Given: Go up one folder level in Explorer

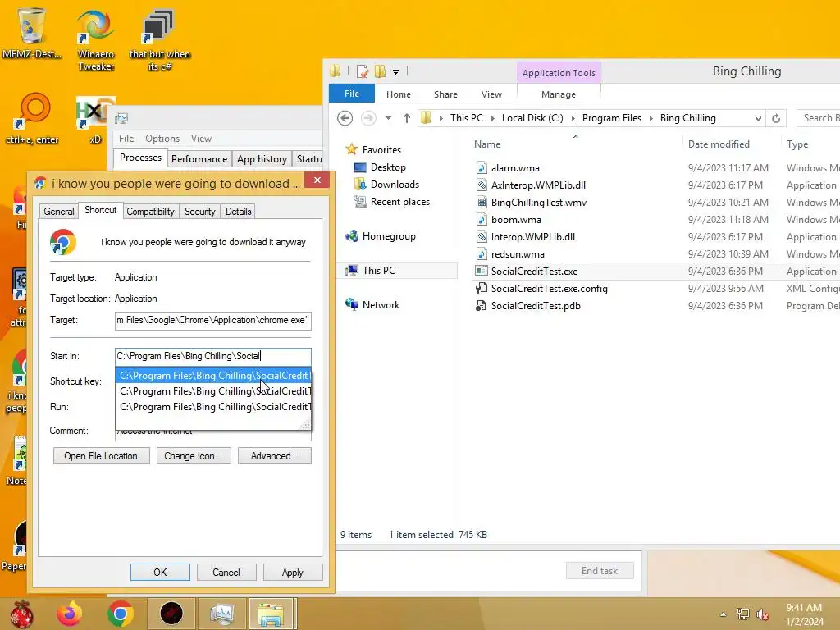Looking at the screenshot, I should tap(407, 118).
